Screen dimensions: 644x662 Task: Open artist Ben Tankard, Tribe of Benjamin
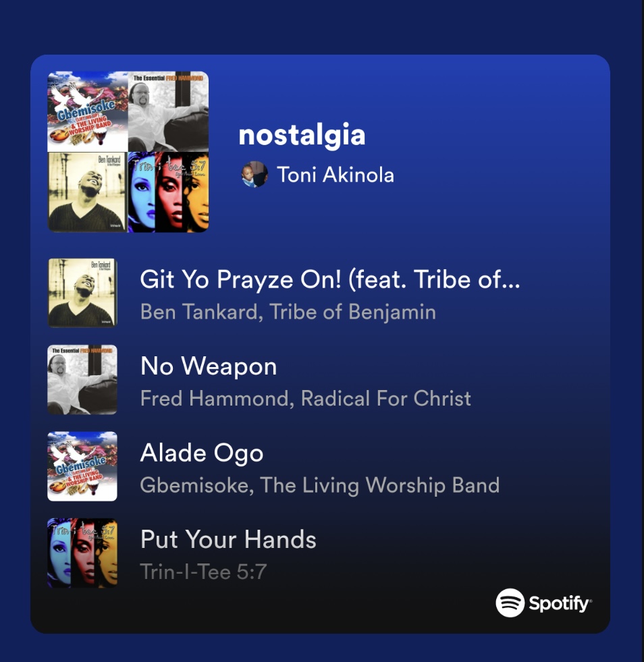(288, 312)
